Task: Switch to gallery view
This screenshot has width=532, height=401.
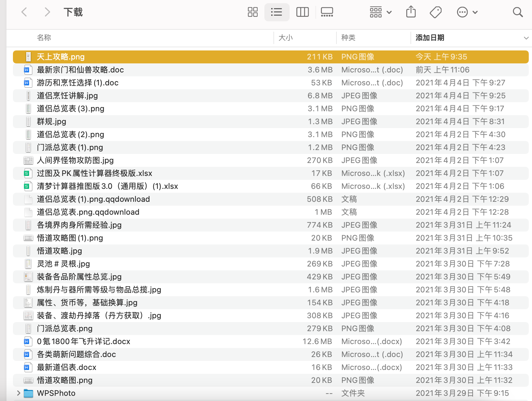Action: coord(327,12)
